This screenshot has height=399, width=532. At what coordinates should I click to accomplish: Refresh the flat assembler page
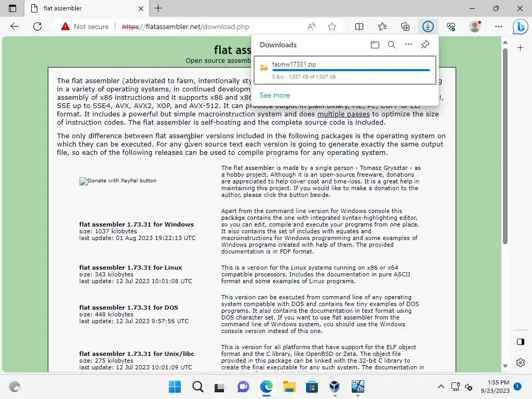coord(37,26)
